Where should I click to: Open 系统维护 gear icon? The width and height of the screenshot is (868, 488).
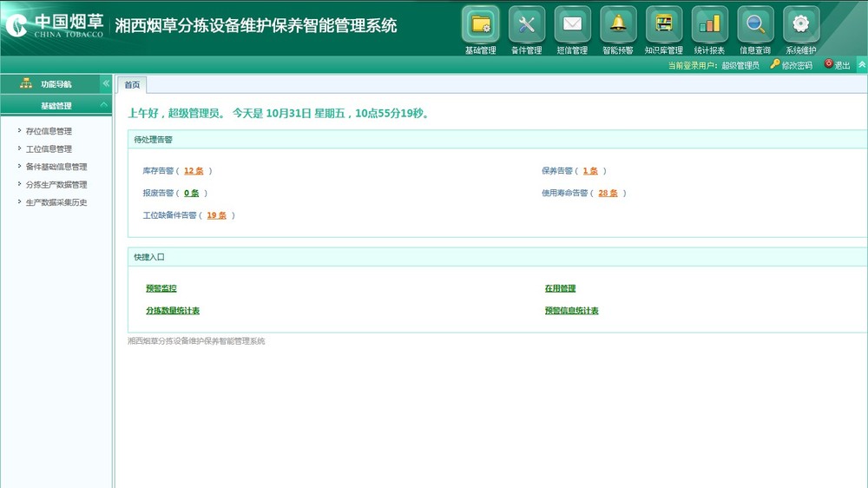[801, 24]
